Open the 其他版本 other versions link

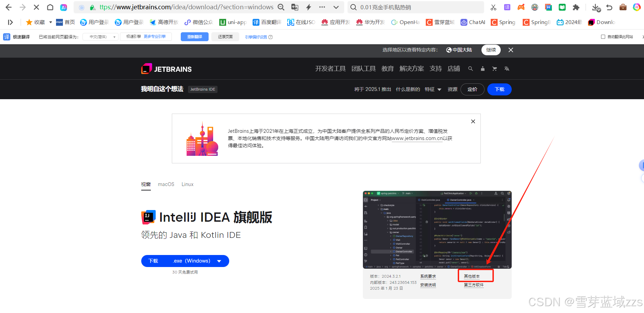472,276
